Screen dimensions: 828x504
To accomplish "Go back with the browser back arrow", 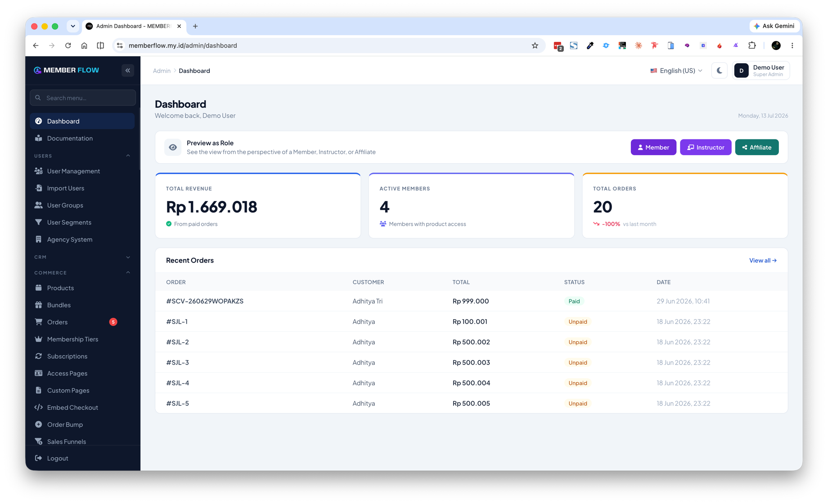I will [36, 45].
